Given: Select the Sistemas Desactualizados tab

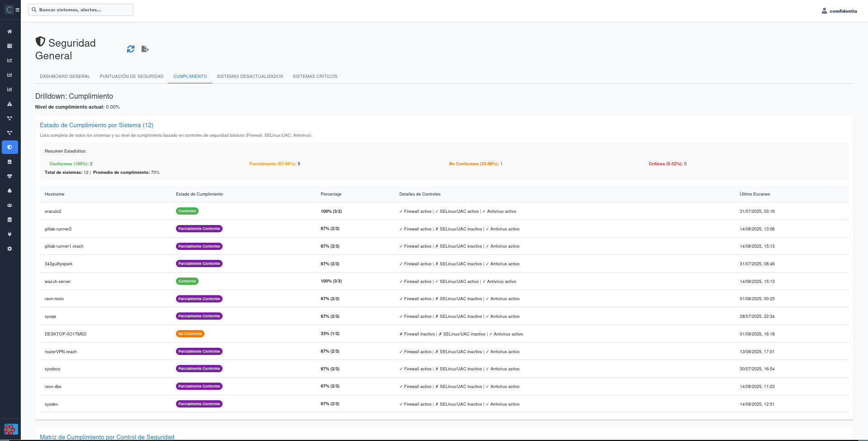Looking at the screenshot, I should point(250,77).
